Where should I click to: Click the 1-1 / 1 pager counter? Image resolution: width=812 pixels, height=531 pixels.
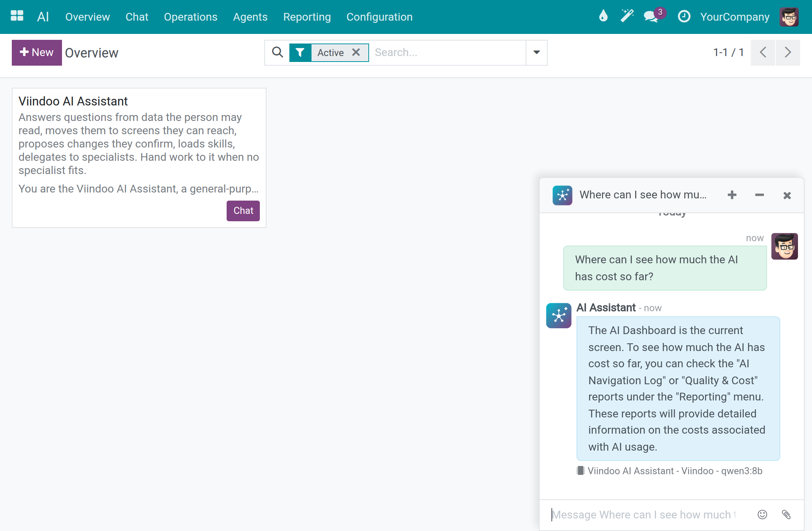coord(728,52)
